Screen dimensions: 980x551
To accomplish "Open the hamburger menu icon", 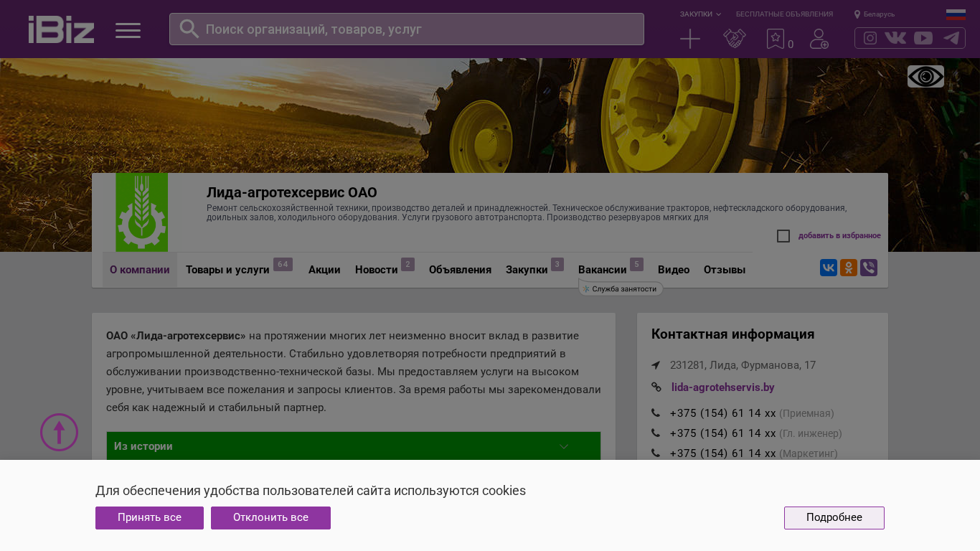I will 128,30.
